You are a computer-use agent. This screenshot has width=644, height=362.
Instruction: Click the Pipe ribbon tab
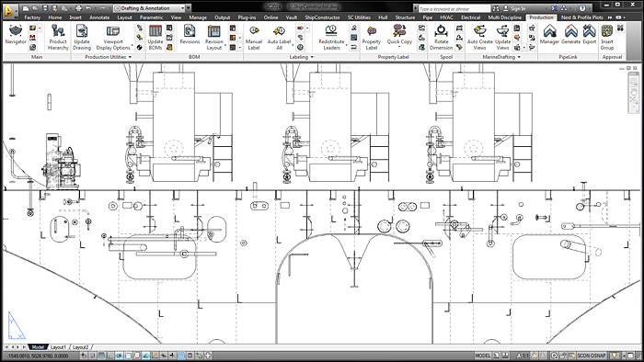(428, 17)
